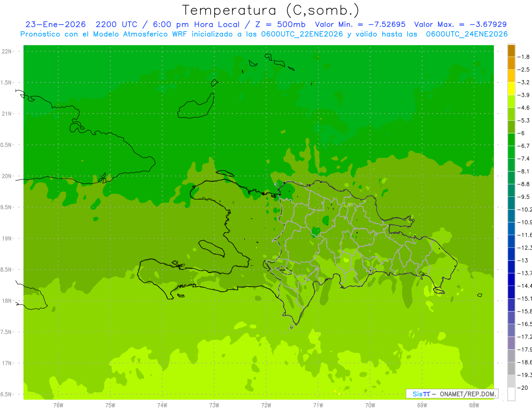Screen dimensions: 532x411
Task: Click the '18N' latitude label
Action: click(7, 301)
